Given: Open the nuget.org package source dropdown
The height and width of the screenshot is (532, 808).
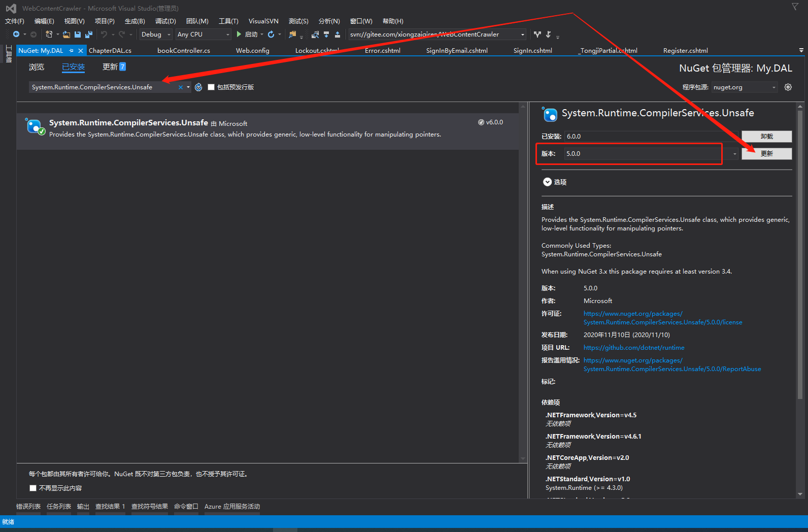Looking at the screenshot, I should [x=745, y=87].
